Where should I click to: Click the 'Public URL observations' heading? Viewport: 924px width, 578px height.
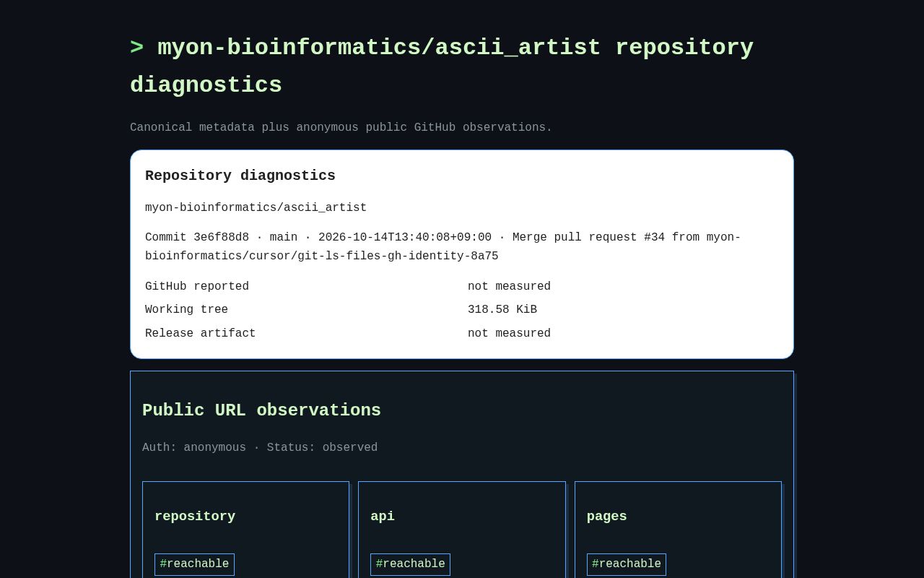tap(261, 410)
